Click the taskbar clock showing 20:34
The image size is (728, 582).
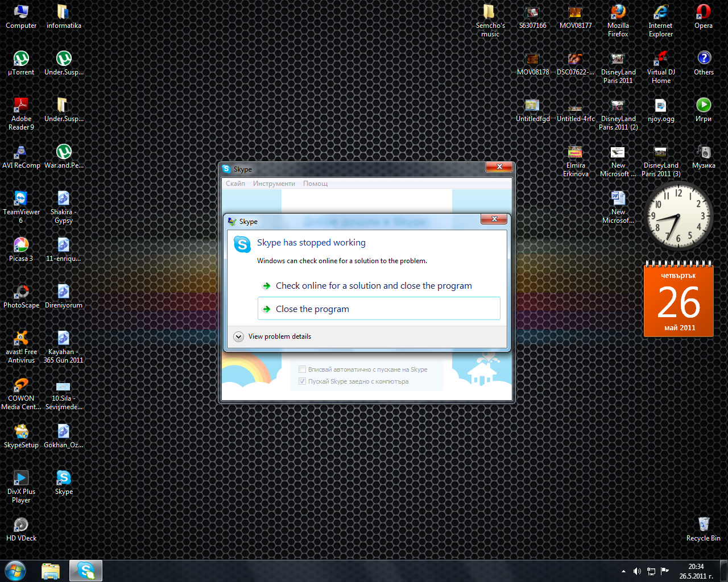click(x=696, y=571)
